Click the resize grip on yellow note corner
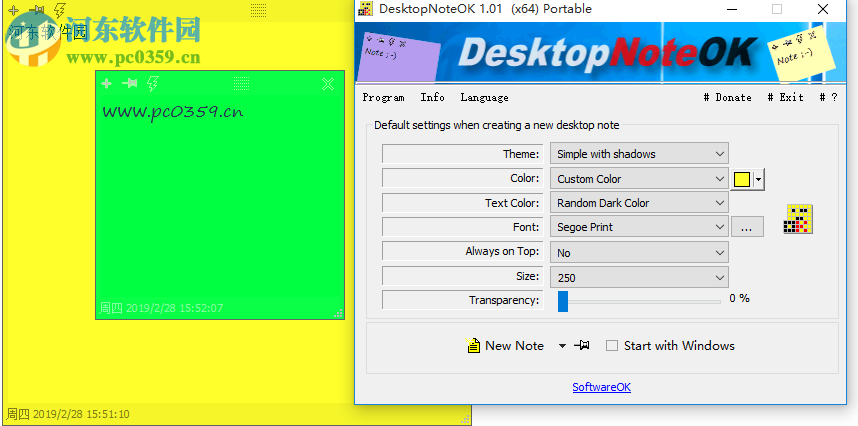 [466, 419]
